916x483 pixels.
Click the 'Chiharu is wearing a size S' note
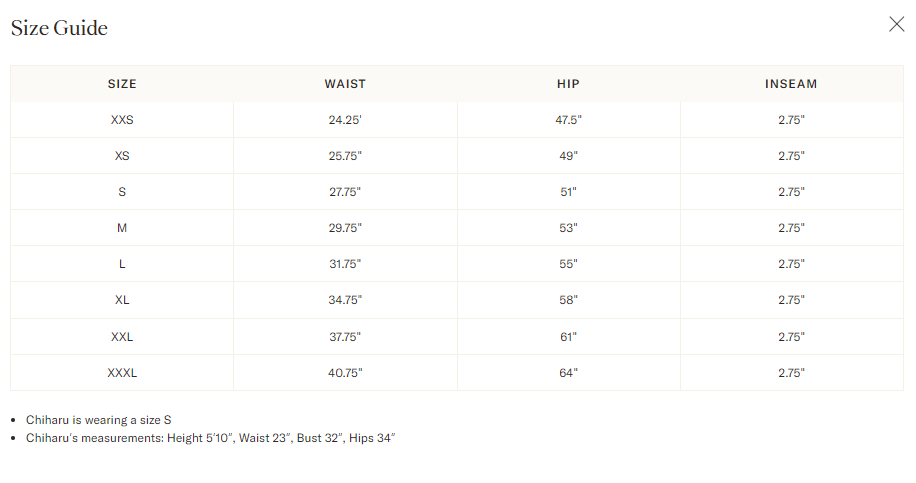(x=99, y=420)
